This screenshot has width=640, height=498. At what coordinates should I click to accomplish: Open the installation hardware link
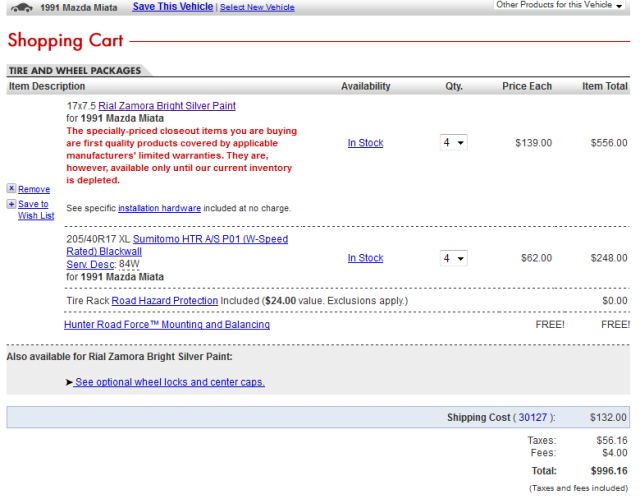(x=159, y=208)
